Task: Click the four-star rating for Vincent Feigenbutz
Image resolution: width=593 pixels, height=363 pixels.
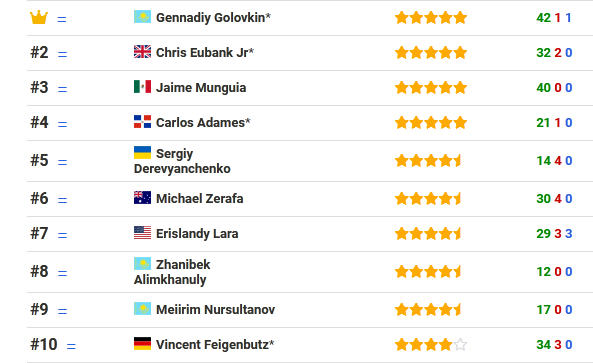Action: pos(431,344)
